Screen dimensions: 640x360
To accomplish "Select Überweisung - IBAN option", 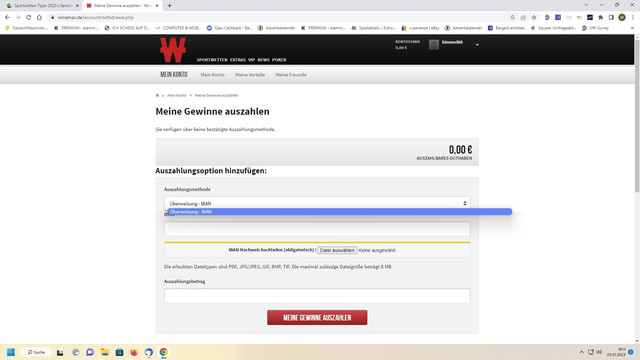I will [x=340, y=211].
